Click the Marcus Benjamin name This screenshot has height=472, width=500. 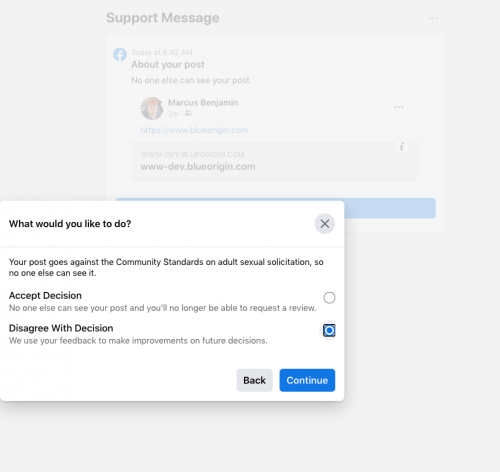coord(203,103)
